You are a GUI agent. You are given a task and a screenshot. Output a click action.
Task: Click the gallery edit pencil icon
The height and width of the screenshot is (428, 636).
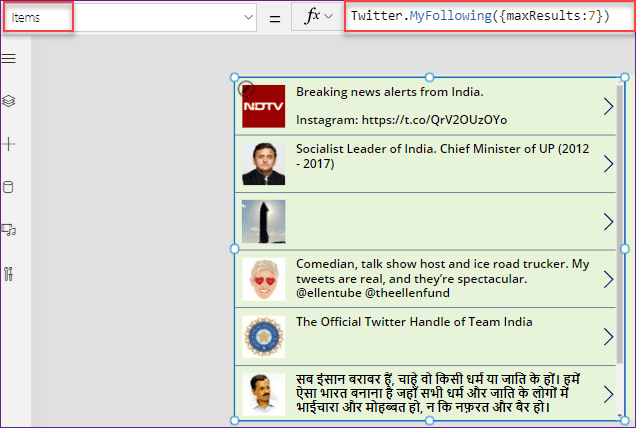[x=246, y=88]
